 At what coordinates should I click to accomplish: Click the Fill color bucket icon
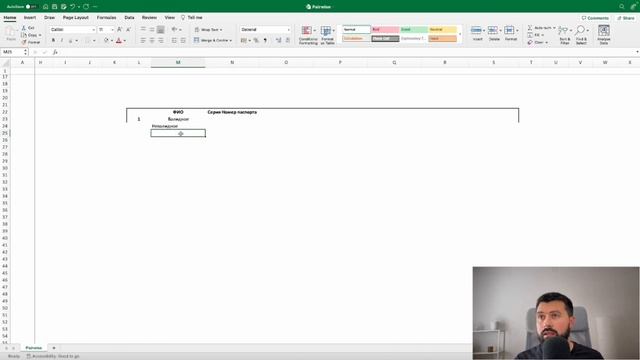[x=107, y=40]
